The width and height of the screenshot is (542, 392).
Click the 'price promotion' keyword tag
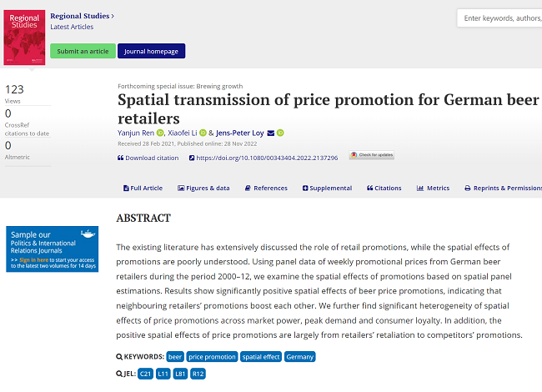tap(212, 357)
